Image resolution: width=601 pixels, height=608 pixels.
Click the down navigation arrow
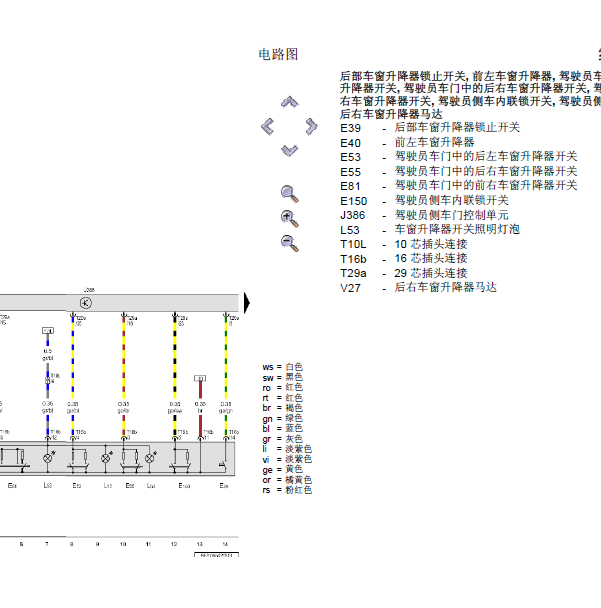coord(290,150)
